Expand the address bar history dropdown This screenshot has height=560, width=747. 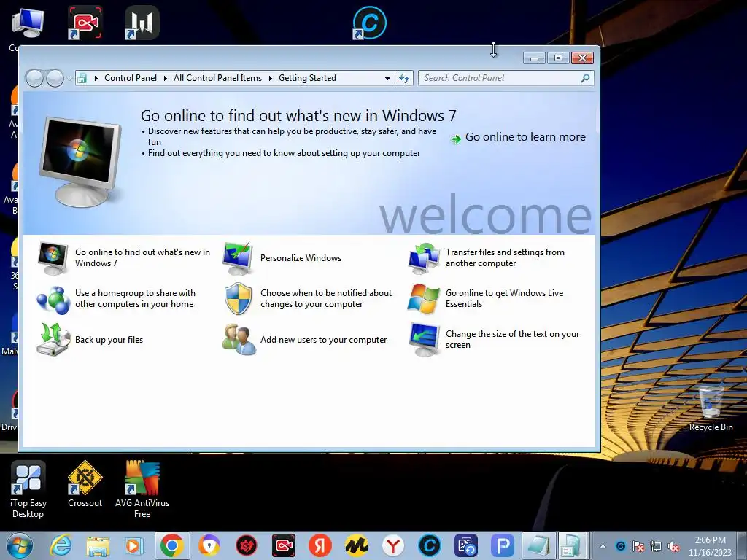point(387,78)
